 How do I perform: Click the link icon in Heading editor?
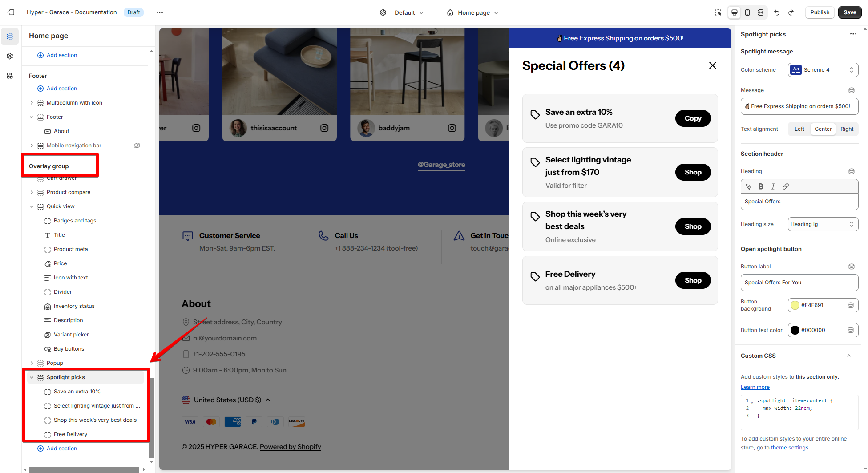786,186
